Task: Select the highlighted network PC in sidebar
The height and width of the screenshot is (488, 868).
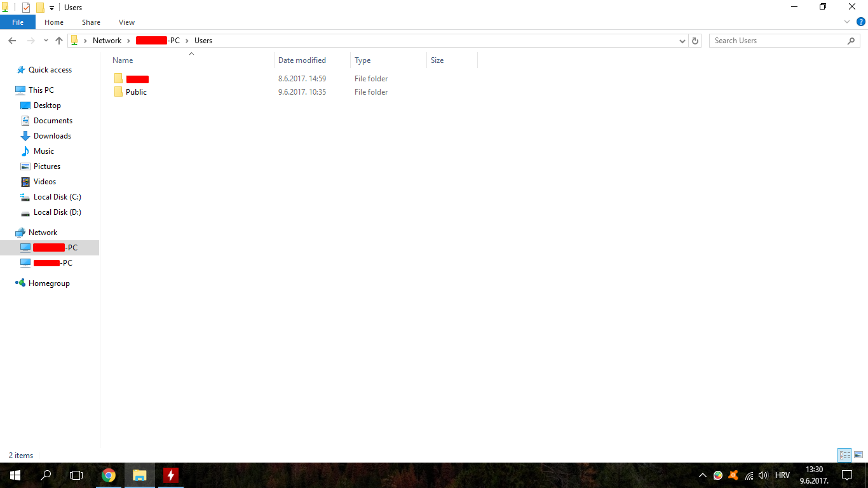Action: coord(50,248)
